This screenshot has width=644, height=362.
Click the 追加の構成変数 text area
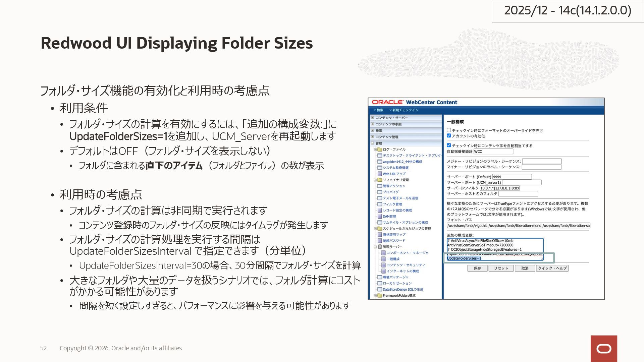point(495,247)
